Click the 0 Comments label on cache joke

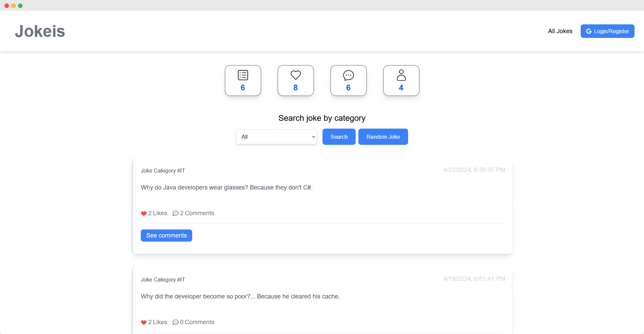[x=197, y=322]
